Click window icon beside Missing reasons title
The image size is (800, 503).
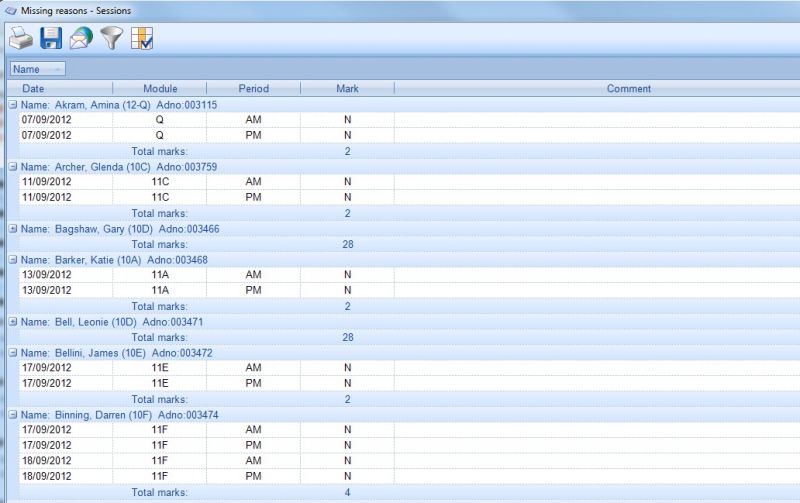click(11, 10)
